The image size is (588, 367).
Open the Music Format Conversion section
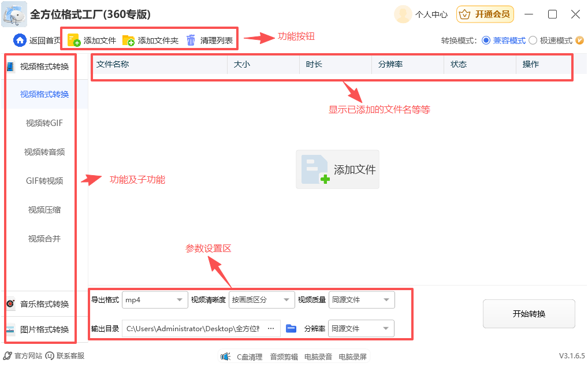pyautogui.click(x=44, y=304)
